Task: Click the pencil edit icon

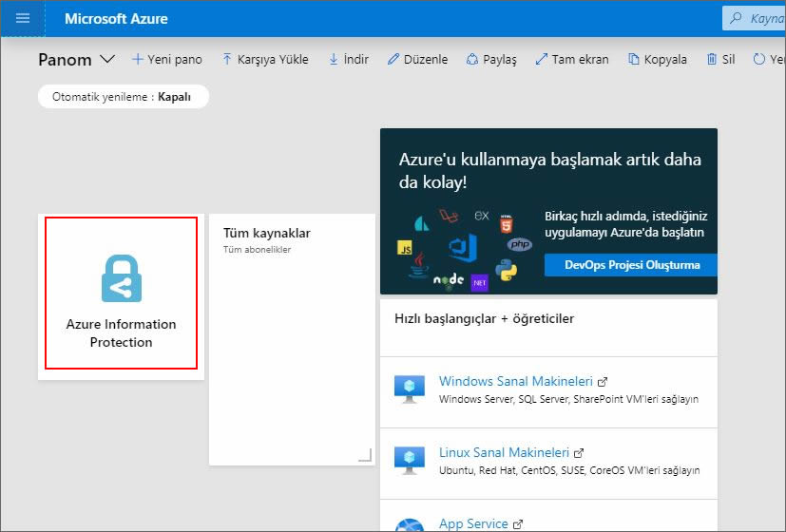Action: tap(393, 59)
